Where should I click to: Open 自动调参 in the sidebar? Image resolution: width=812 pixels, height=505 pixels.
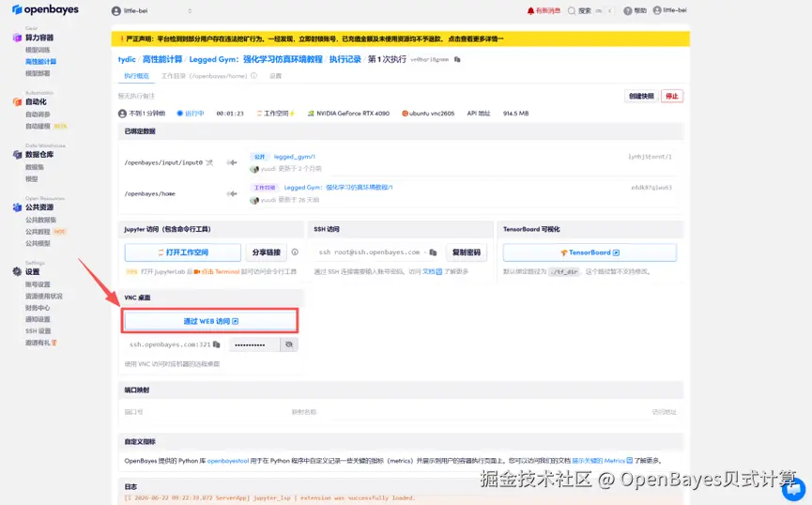pyautogui.click(x=38, y=115)
